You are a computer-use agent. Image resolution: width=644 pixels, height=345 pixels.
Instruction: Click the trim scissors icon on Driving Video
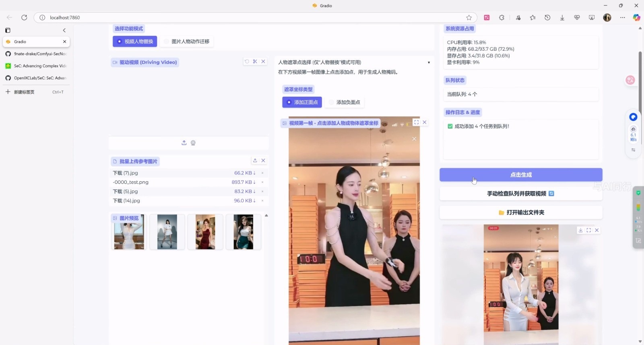pyautogui.click(x=255, y=62)
